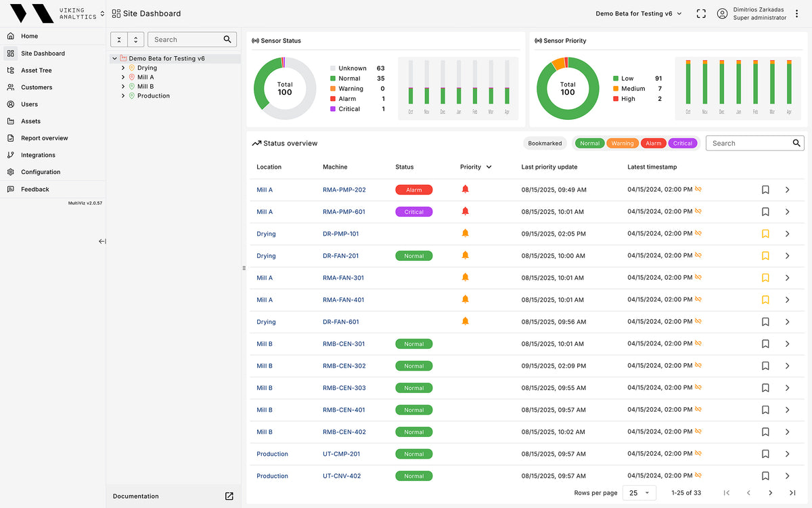Open Documentation external link icon
This screenshot has height=508, width=812.
229,496
